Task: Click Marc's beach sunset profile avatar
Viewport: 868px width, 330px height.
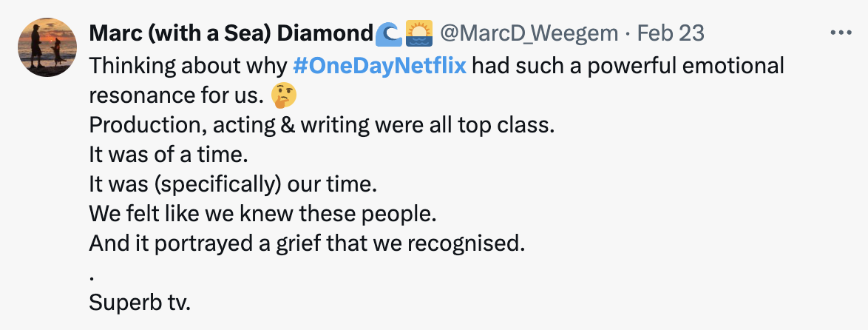Action: (47, 47)
